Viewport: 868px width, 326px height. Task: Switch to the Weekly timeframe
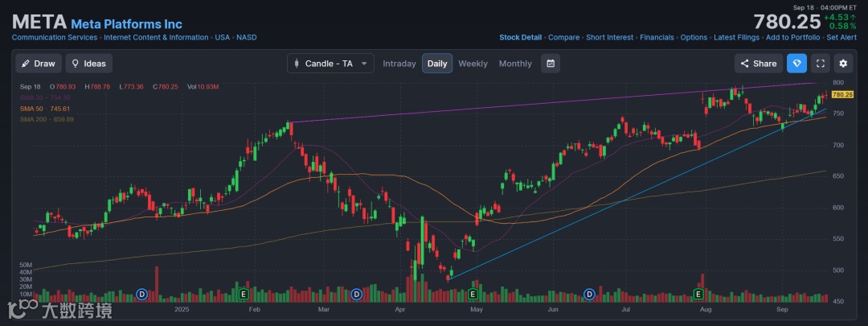(x=473, y=64)
